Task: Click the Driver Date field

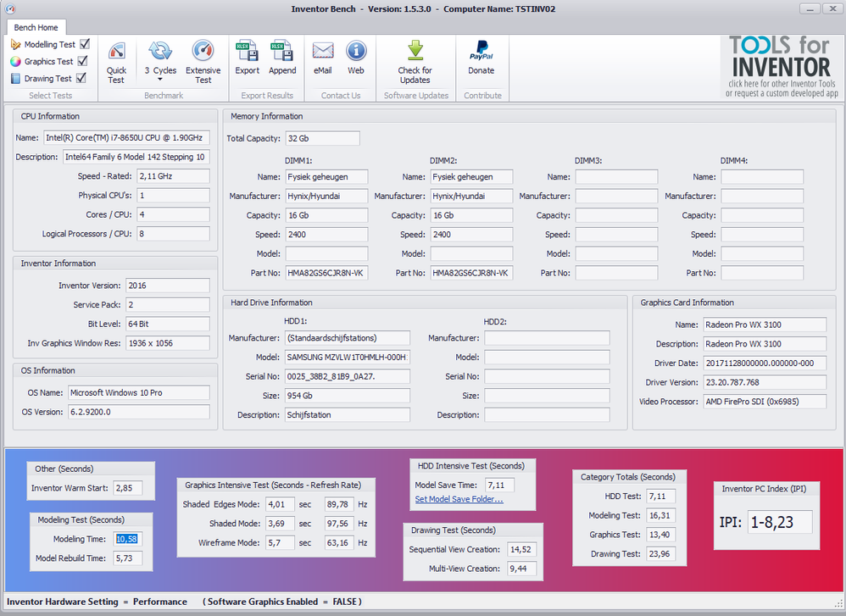Action: (765, 363)
